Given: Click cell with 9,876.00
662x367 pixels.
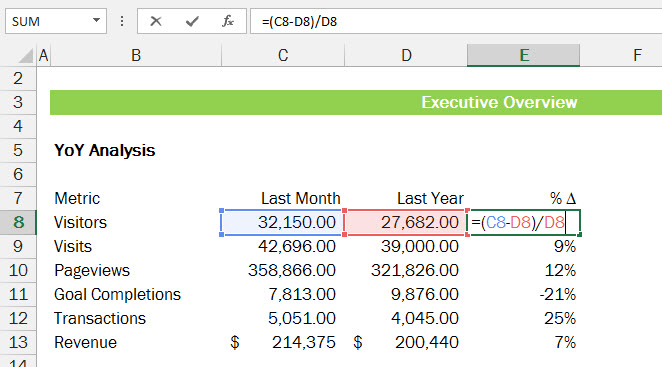Looking at the screenshot, I should (406, 294).
